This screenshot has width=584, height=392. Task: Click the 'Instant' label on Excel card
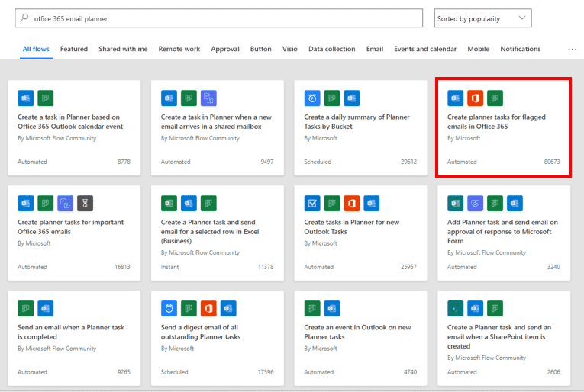click(x=169, y=267)
